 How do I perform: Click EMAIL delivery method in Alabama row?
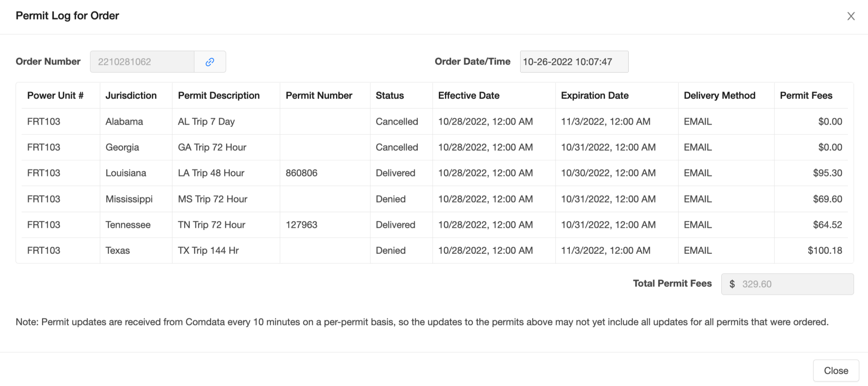(x=698, y=122)
